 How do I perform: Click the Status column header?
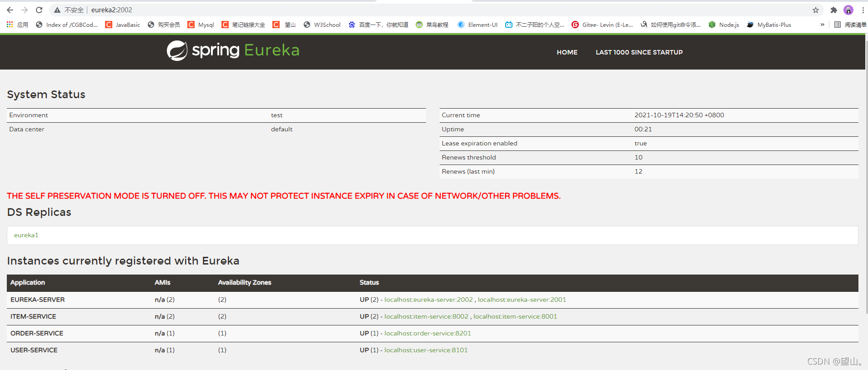pos(369,282)
